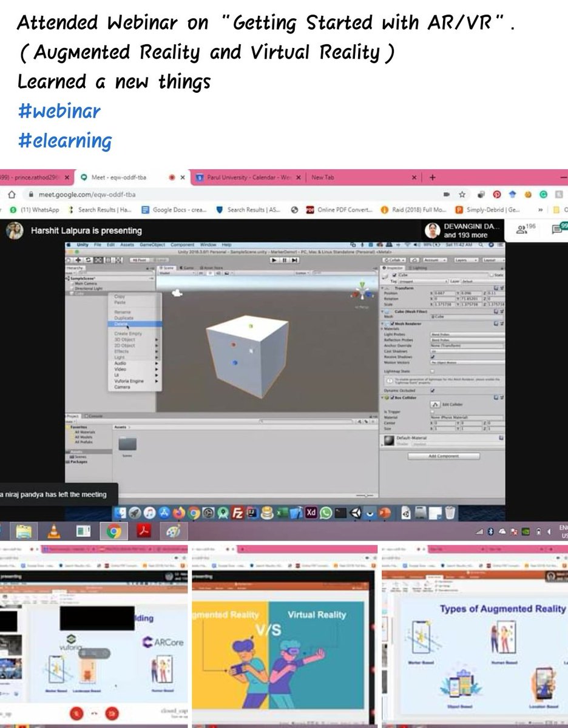Screen dimensions: 568x728
Task: Choose Delete in the context menu
Action: pos(135,324)
